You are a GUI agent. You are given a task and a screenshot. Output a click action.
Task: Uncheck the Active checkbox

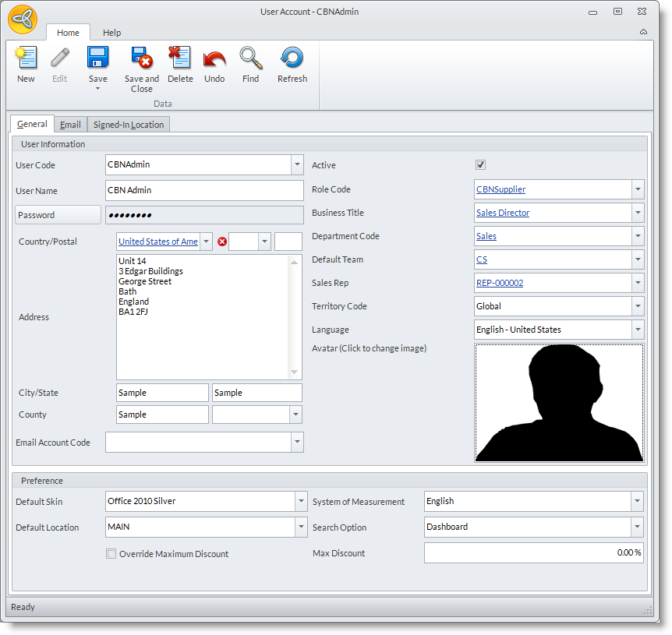pos(481,165)
